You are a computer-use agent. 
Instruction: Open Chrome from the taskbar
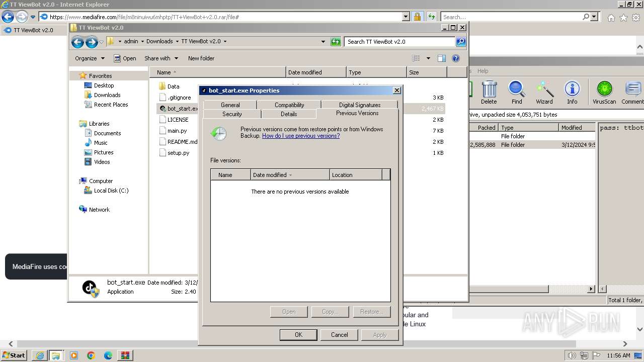(x=91, y=355)
